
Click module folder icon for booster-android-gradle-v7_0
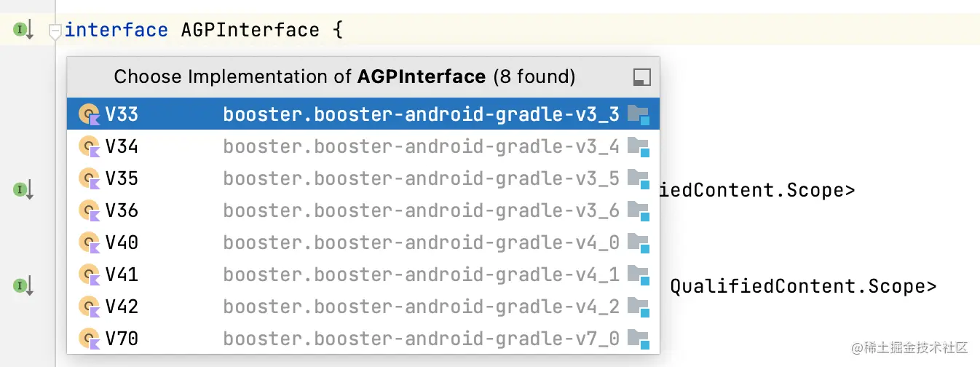click(639, 339)
